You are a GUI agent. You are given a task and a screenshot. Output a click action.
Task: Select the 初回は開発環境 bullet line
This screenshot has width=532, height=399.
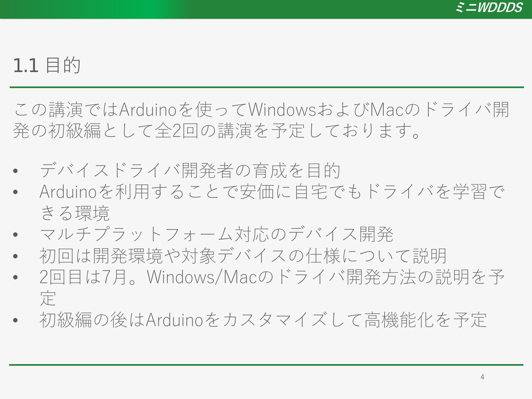coord(243,255)
